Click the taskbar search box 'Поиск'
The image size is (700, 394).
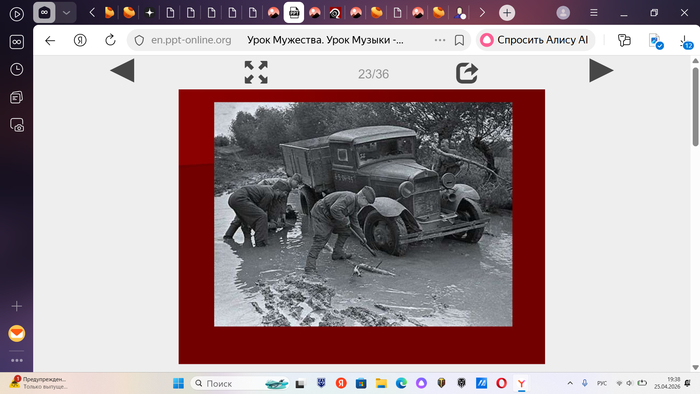240,383
